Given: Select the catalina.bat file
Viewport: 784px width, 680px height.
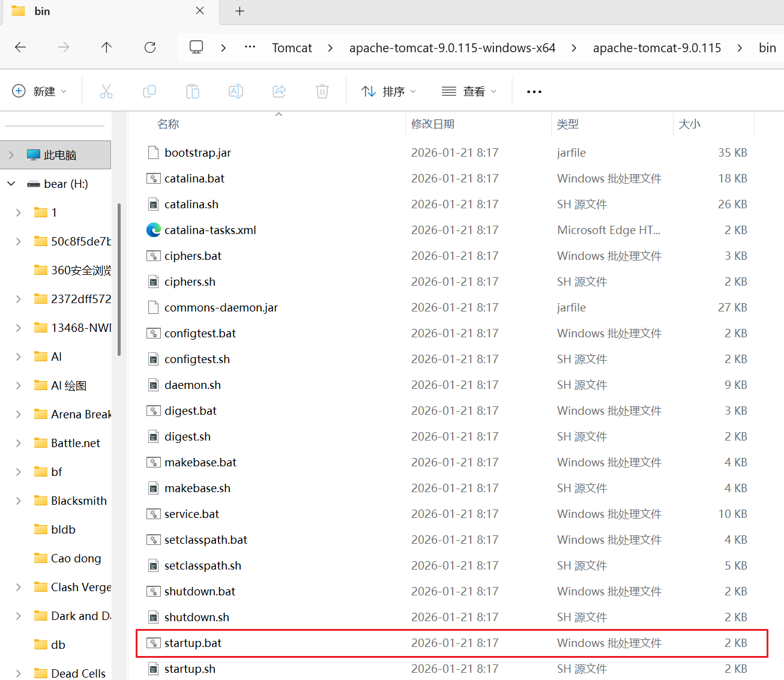Looking at the screenshot, I should click(194, 178).
